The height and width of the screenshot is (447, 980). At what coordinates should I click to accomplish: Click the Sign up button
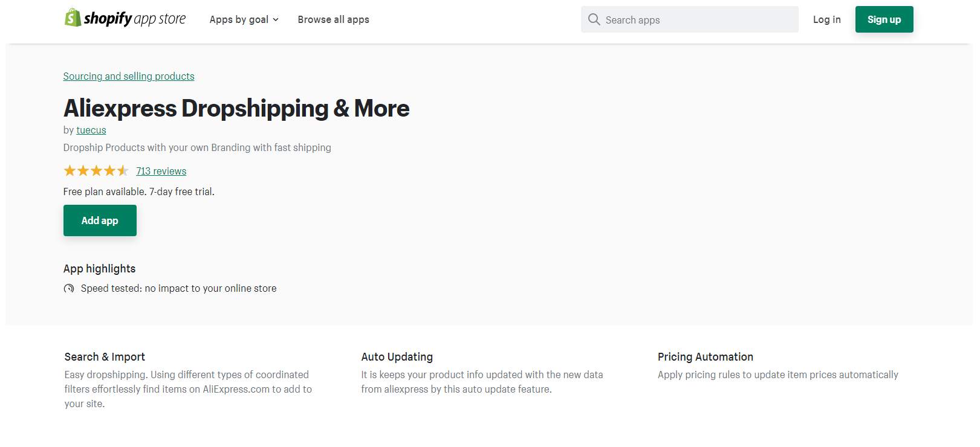[x=884, y=19]
